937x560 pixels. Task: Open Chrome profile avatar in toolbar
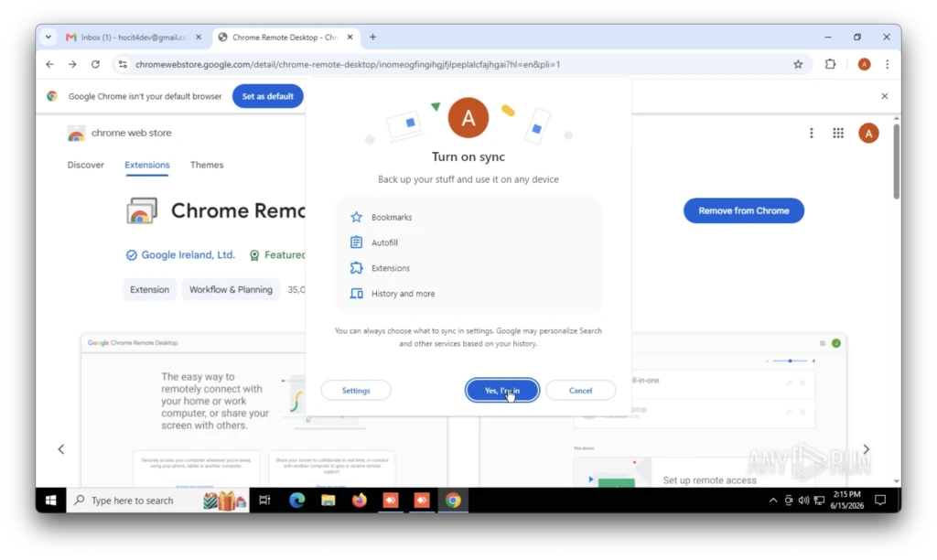tap(864, 65)
